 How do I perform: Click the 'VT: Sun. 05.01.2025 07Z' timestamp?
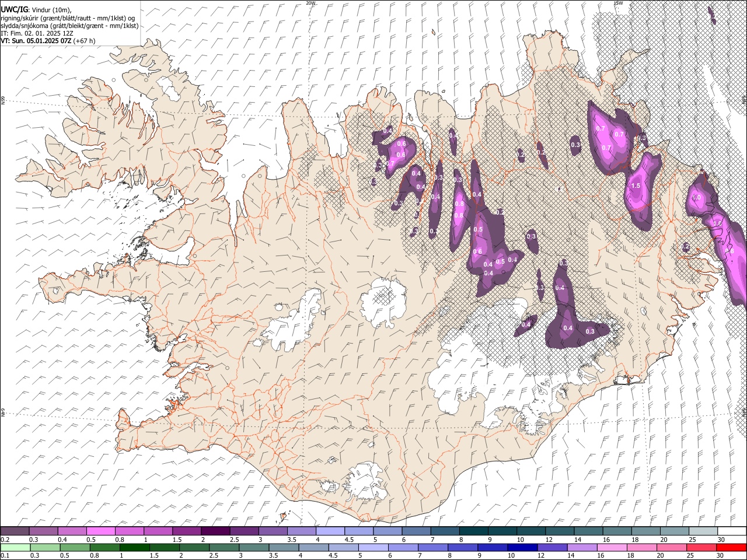[x=36, y=41]
